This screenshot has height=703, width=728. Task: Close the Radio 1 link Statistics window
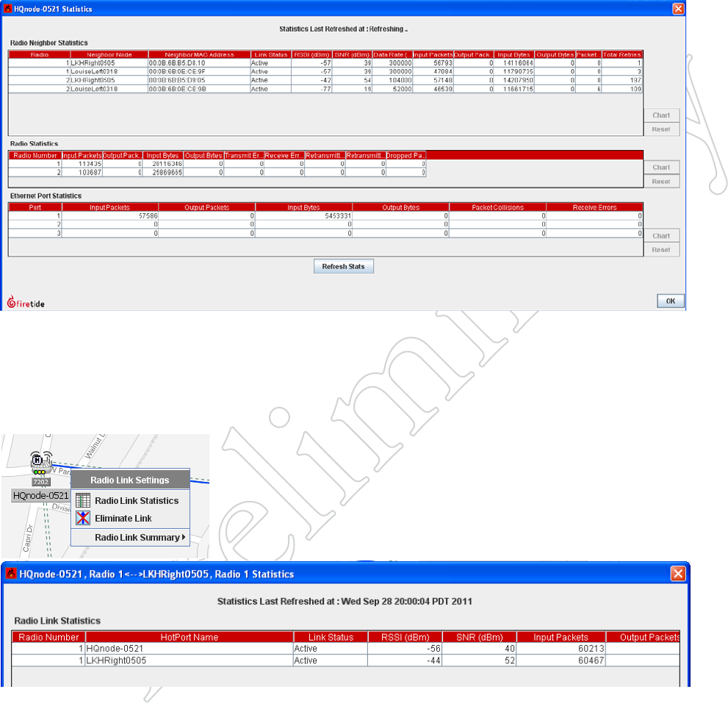point(678,574)
